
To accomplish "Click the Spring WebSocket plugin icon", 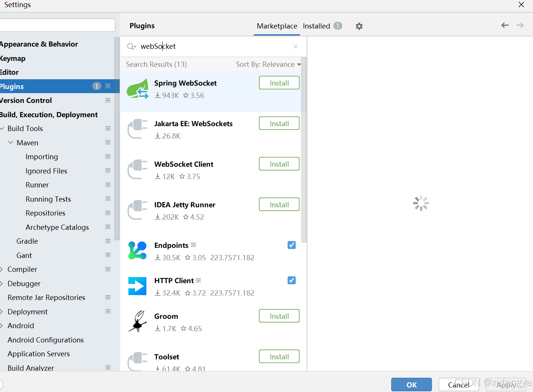I will (x=137, y=89).
